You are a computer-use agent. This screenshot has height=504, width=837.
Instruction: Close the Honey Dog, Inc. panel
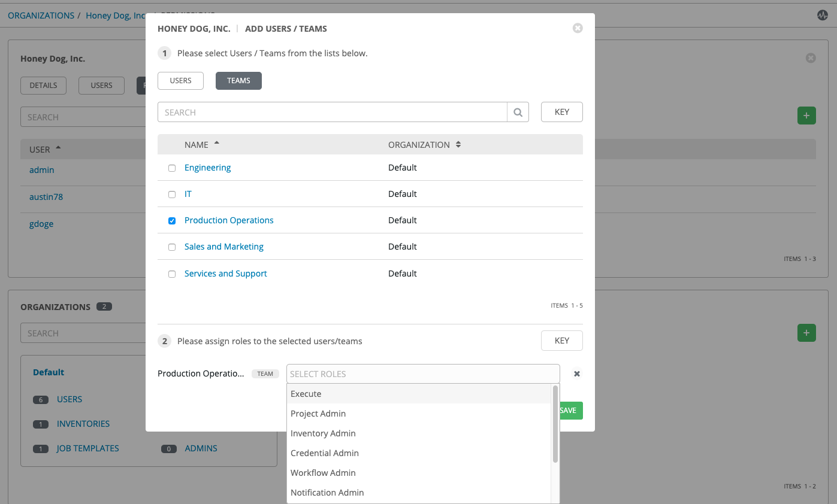coord(811,58)
